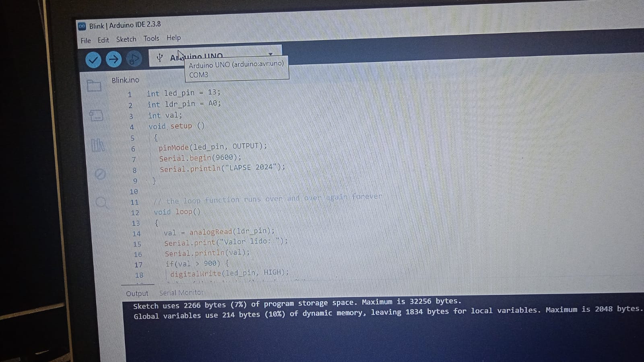Click the Arduino logo in title bar

pos(82,26)
